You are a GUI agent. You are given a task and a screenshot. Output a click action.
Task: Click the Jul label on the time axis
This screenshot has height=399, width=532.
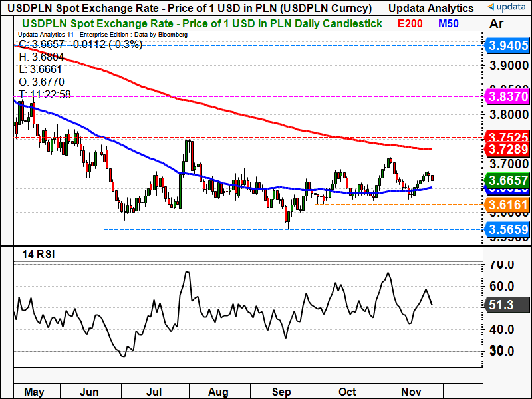point(154,392)
